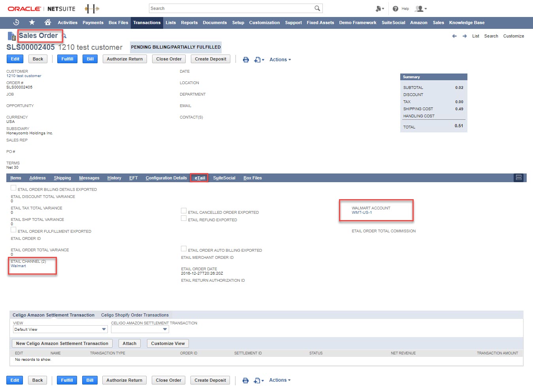Click into the global Search field
This screenshot has width=533, height=392.
[232, 8]
